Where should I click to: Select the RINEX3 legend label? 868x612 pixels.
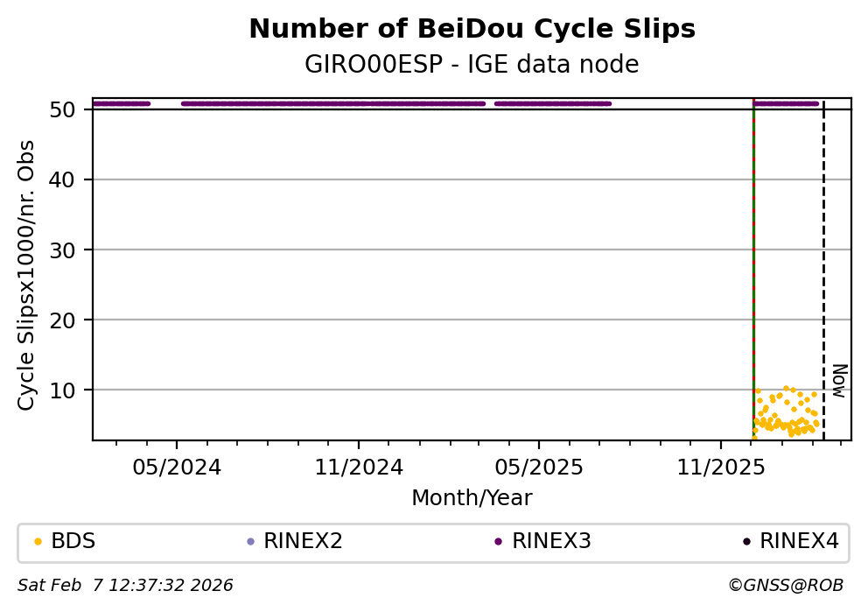(553, 541)
